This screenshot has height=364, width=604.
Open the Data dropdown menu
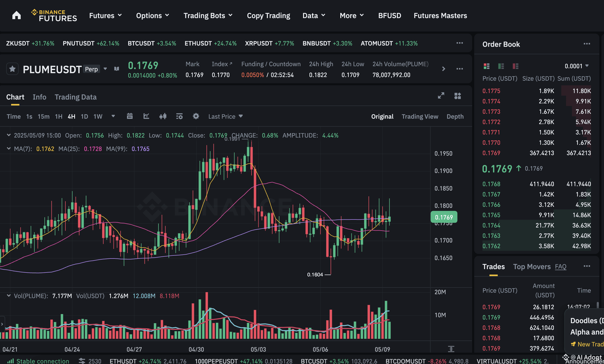[314, 16]
